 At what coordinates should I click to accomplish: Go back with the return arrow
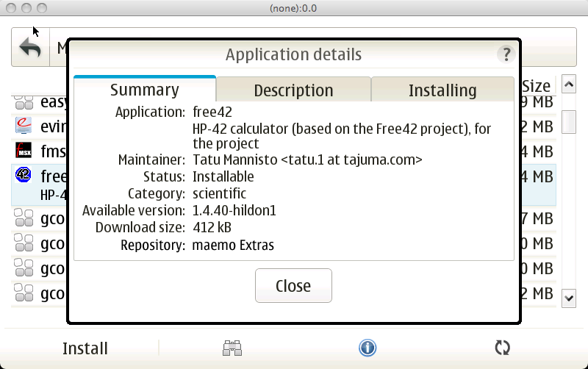[30, 47]
